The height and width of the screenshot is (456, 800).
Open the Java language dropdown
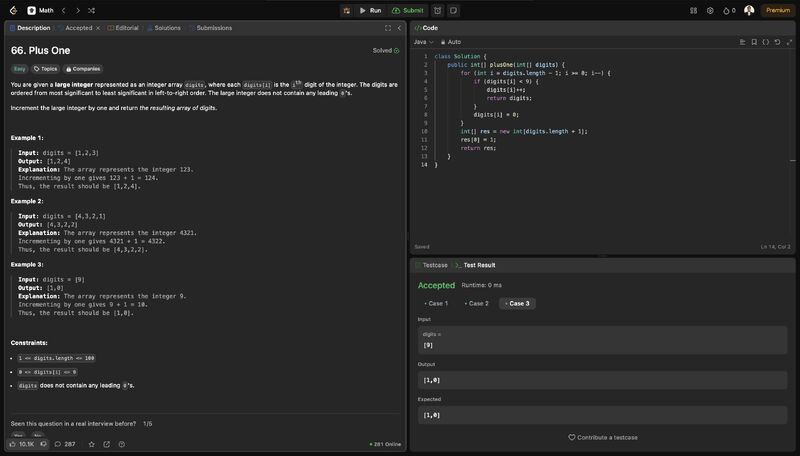(423, 42)
